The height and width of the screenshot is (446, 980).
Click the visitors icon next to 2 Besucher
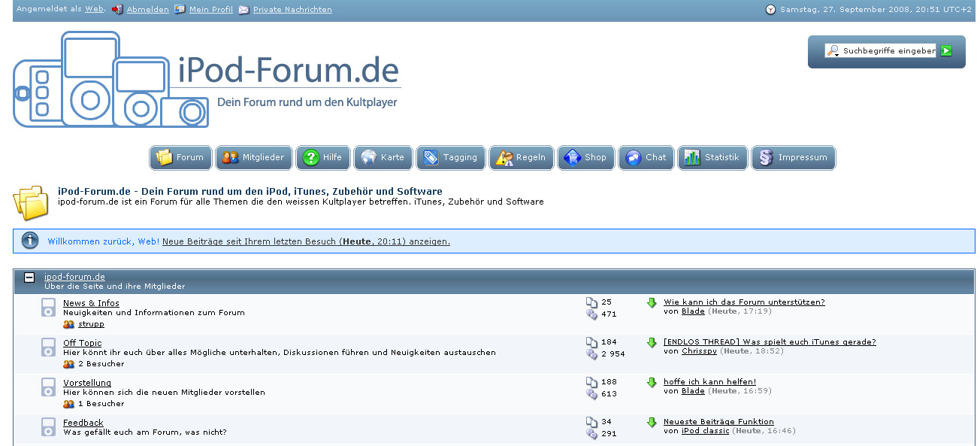69,364
